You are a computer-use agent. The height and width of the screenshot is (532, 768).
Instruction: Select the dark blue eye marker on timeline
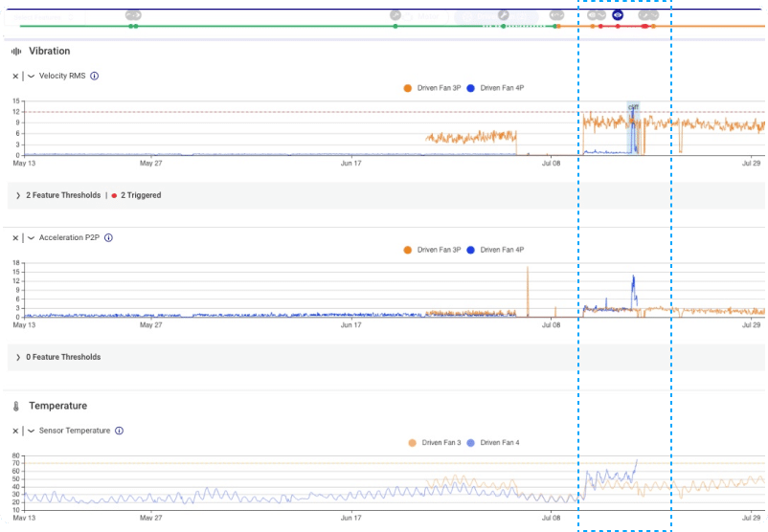click(x=618, y=15)
